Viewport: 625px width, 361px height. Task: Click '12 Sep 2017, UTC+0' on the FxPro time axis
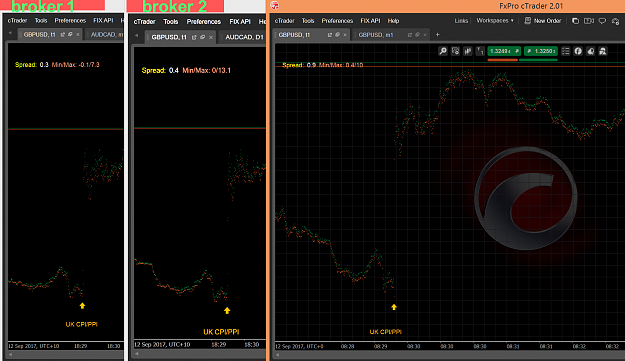pos(299,346)
